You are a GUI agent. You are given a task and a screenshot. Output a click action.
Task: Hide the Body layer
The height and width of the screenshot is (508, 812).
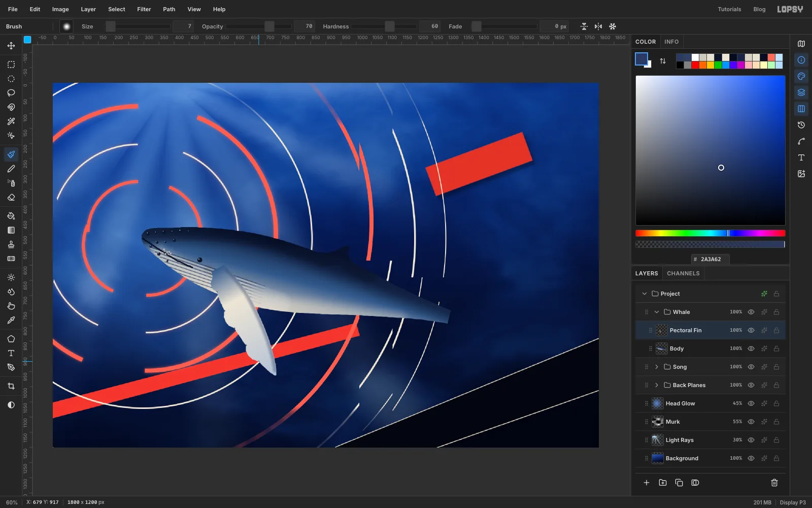coord(751,348)
